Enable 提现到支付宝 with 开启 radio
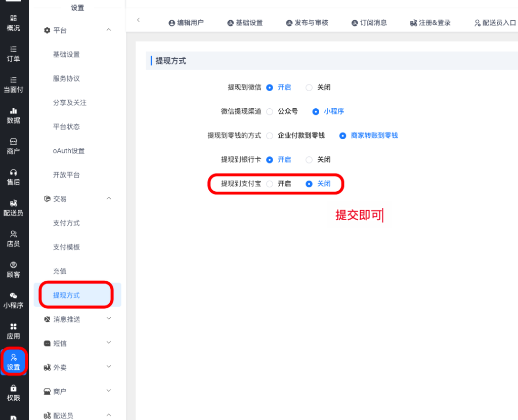This screenshot has width=518, height=420. [270, 184]
